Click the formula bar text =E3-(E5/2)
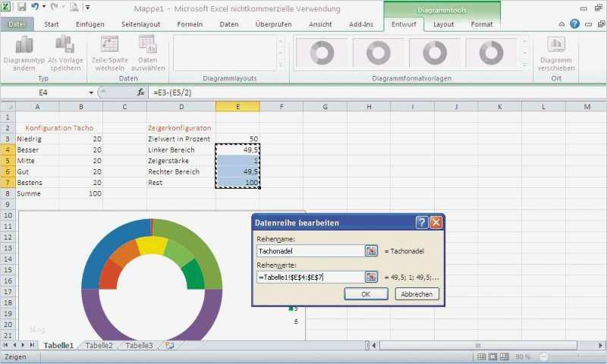The height and width of the screenshot is (364, 607). click(x=172, y=93)
